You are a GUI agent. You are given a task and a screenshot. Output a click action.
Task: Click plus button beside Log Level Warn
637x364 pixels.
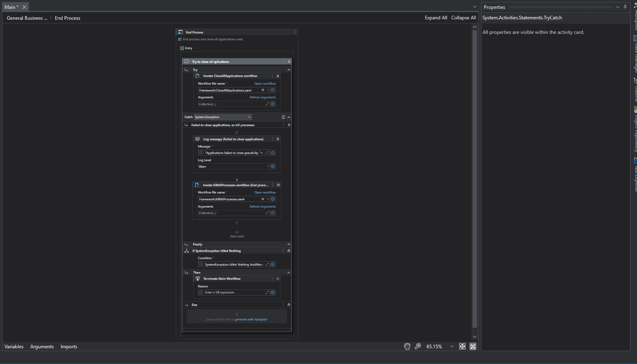tap(273, 166)
